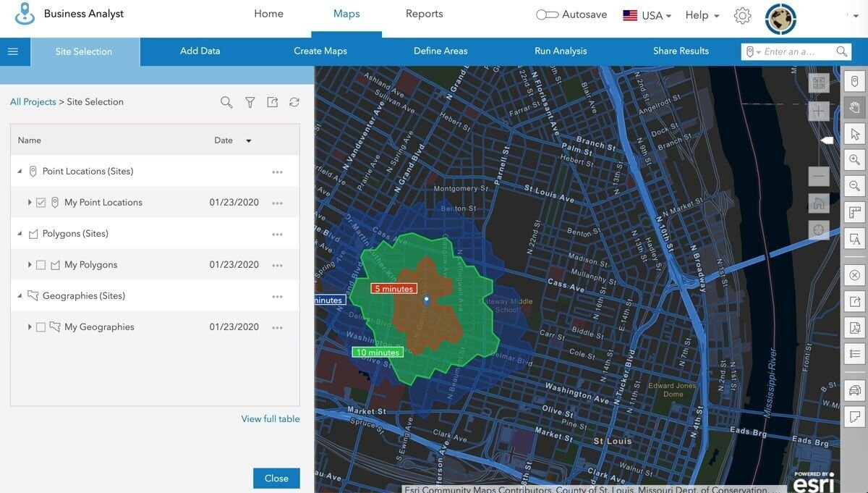Image resolution: width=868 pixels, height=493 pixels.
Task: Choose the arrow select tool
Action: (x=854, y=134)
